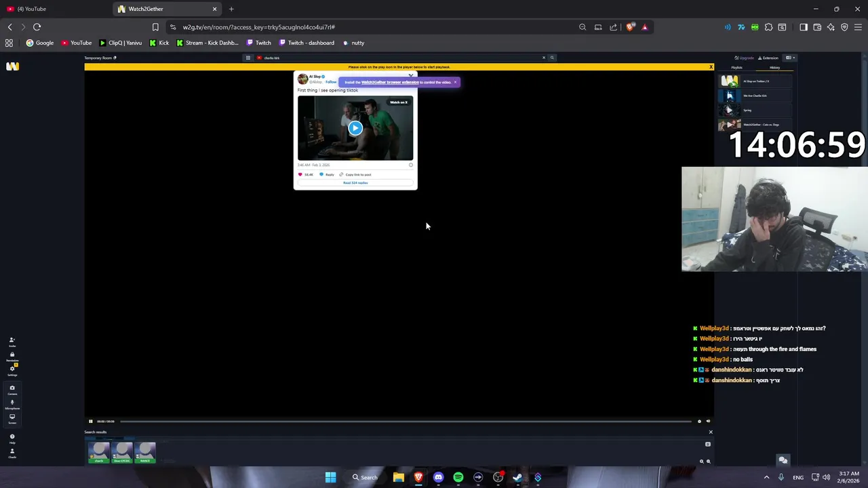
Task: Go back in browser history
Action: pyautogui.click(x=9, y=27)
